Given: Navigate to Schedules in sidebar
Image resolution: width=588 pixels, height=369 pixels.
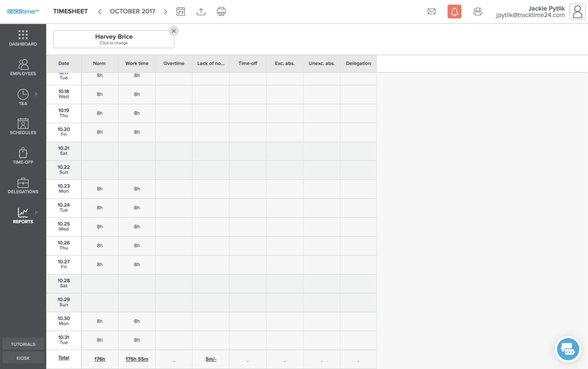Looking at the screenshot, I should (23, 126).
